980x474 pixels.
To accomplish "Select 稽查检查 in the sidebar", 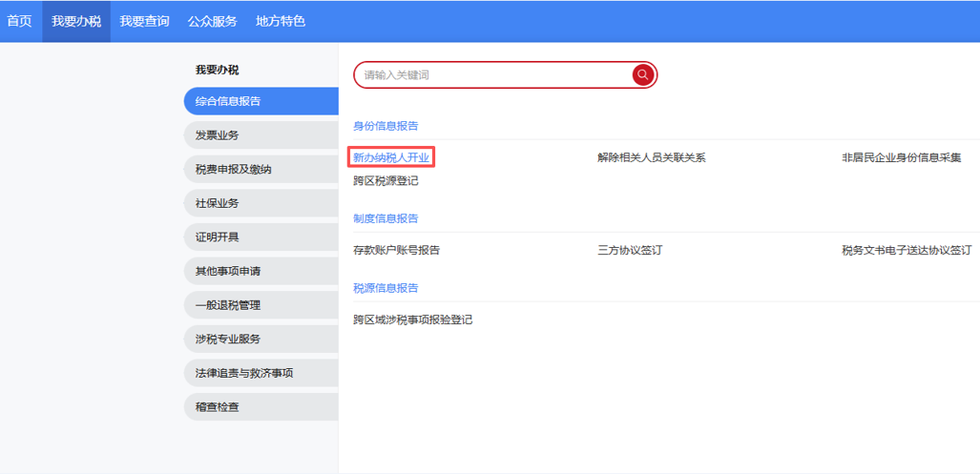I will [x=261, y=407].
